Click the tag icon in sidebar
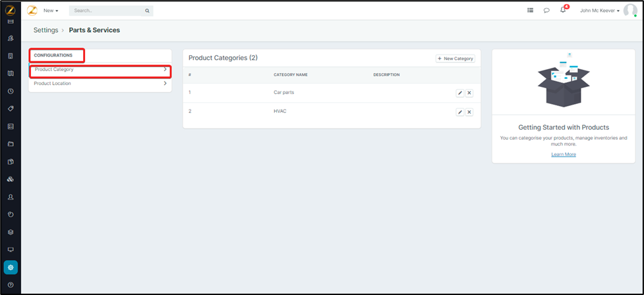The width and height of the screenshot is (644, 295). [11, 109]
